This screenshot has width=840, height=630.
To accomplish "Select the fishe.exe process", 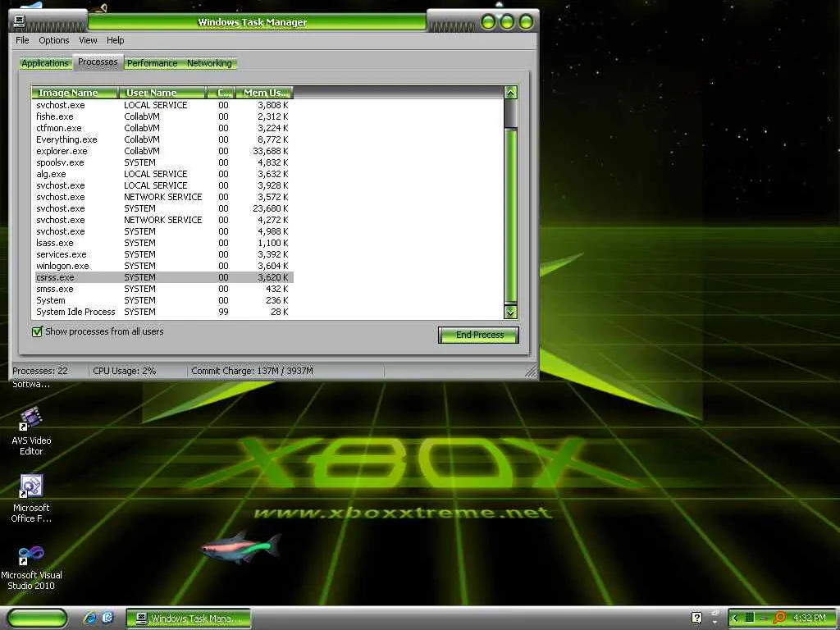I will pyautogui.click(x=162, y=116).
